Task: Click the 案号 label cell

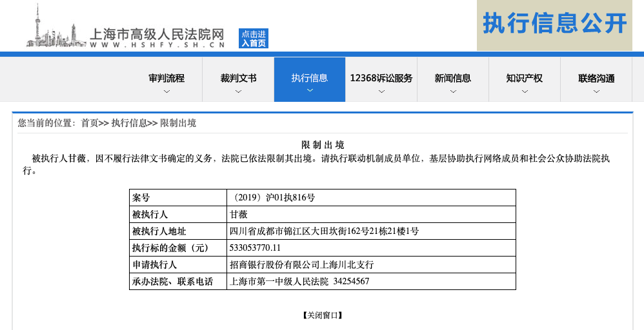Action: click(x=178, y=198)
